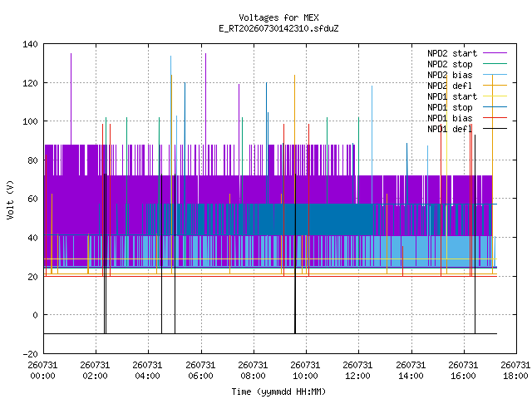Click the 'NPD1 stop' legend label
This screenshot has height=399, width=532.
(450, 107)
